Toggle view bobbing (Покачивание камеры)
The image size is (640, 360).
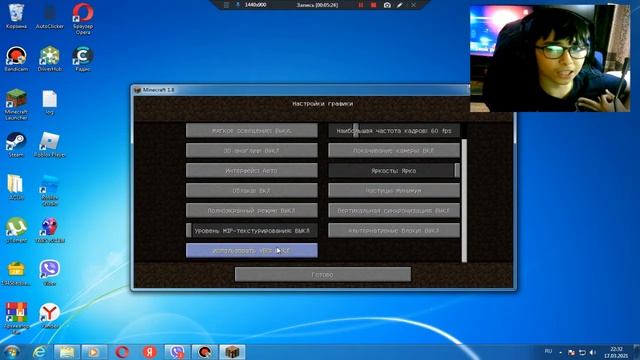click(x=394, y=151)
